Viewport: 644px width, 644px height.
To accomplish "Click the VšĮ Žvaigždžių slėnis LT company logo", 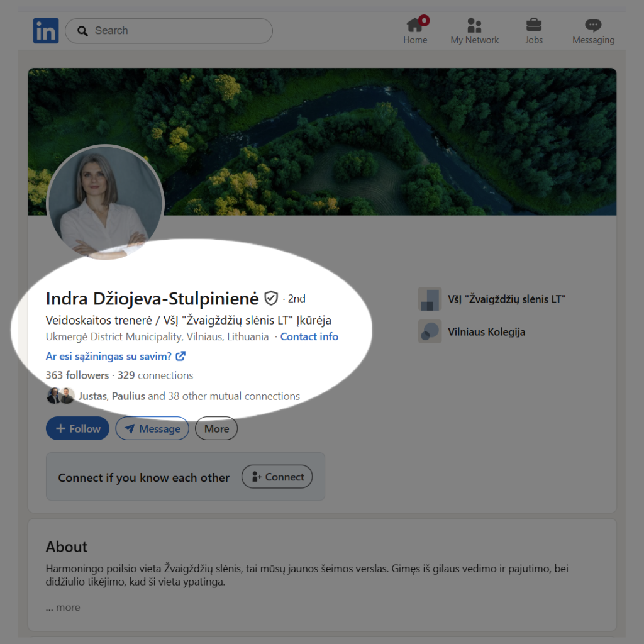I will [x=430, y=299].
